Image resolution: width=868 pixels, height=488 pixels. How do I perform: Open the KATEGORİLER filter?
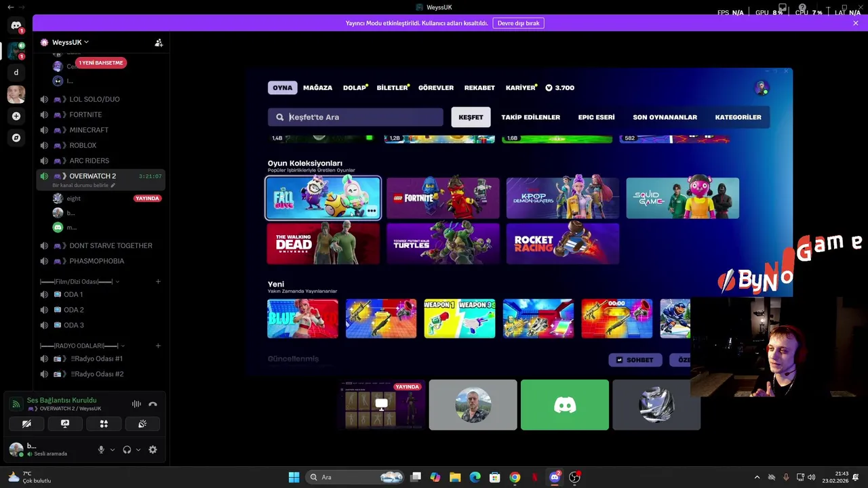point(738,117)
